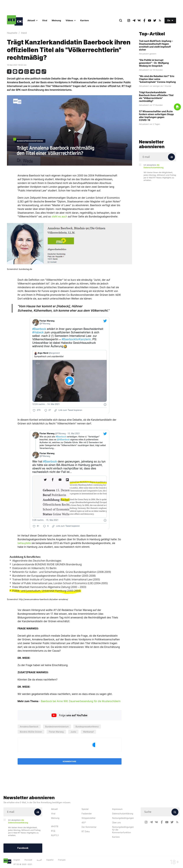Play the Bundespressekonferenz article video
Image resolution: width=183 pixels, height=868 pixels.
pyautogui.click(x=69, y=130)
